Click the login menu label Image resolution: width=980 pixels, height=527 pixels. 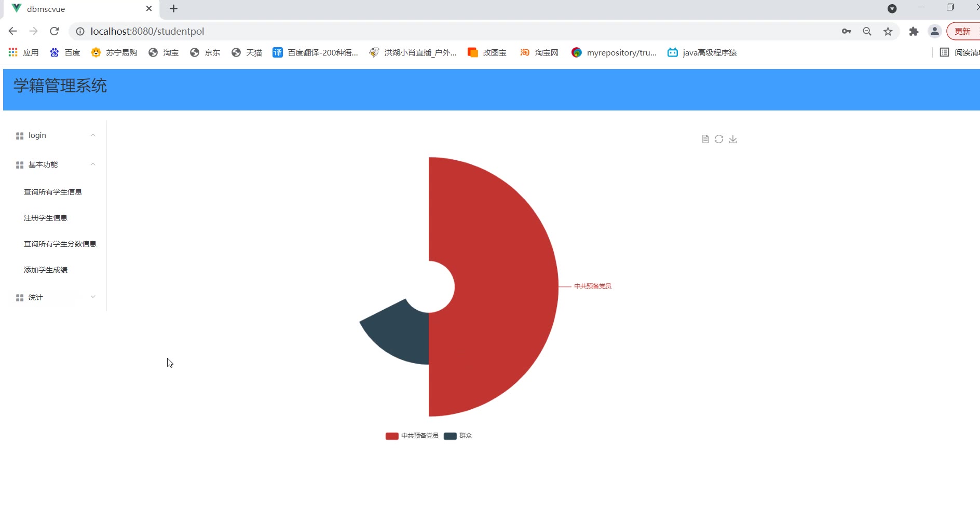(x=37, y=135)
